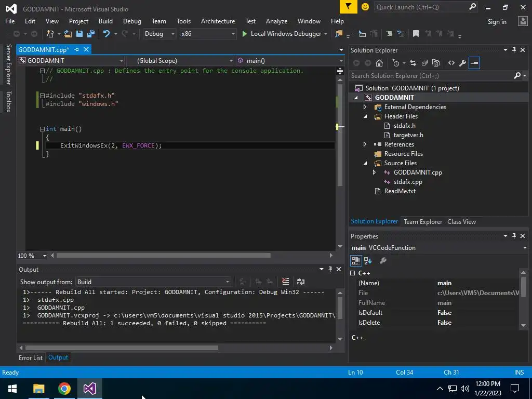Switch to the Error List tab
Viewport: 532px width, 399px height.
click(x=31, y=357)
